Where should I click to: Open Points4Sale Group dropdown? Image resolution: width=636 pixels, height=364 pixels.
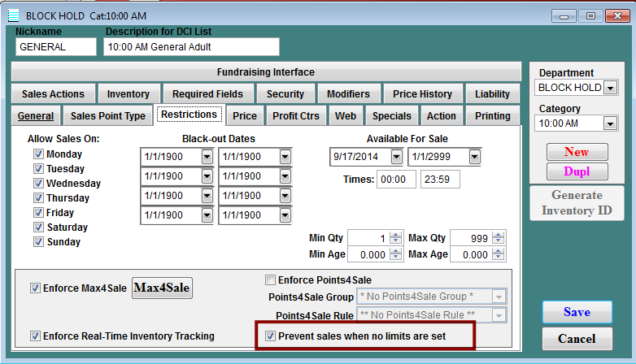tap(499, 297)
